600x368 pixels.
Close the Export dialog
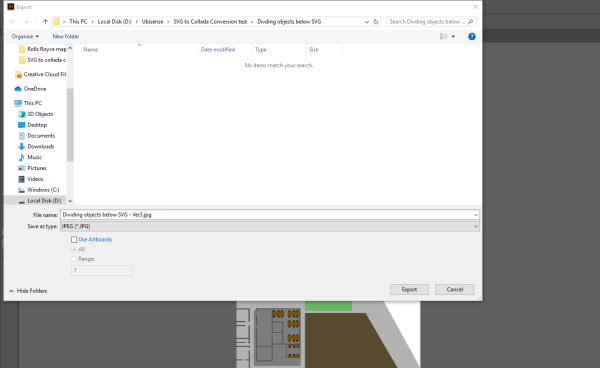(475, 7)
